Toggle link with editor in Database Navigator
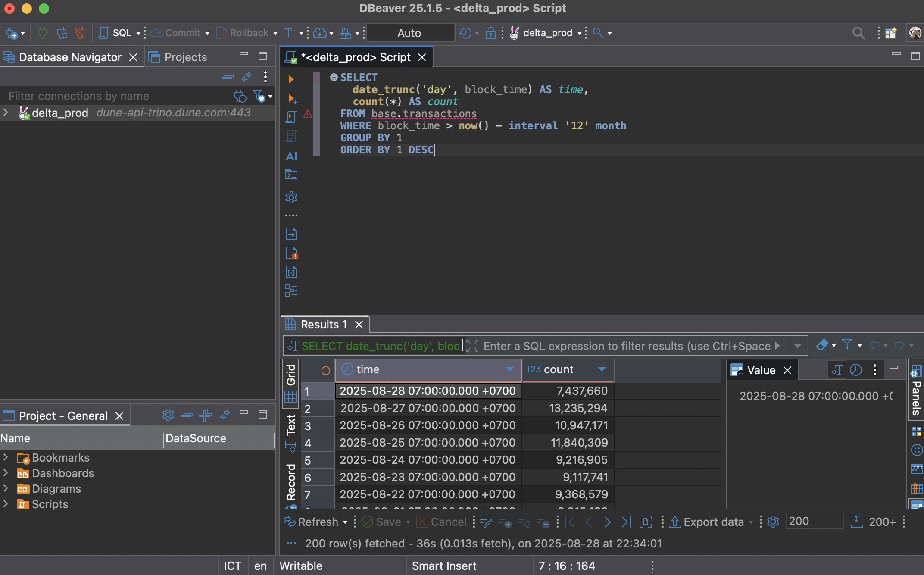Screen dimensions: 924x575 coord(247,77)
